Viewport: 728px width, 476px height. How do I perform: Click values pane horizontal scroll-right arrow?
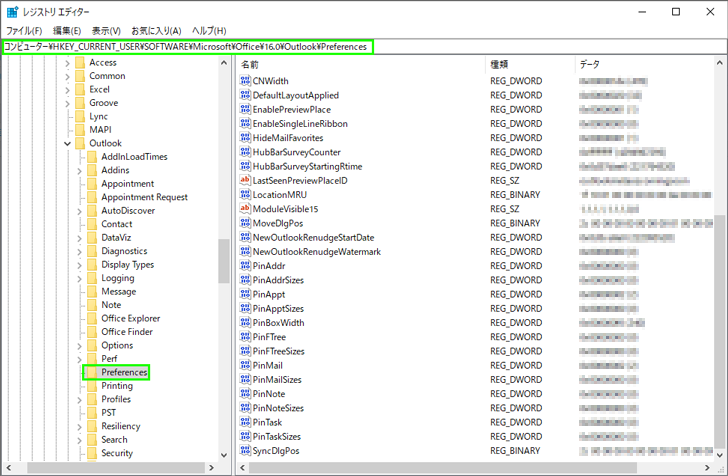coord(707,468)
